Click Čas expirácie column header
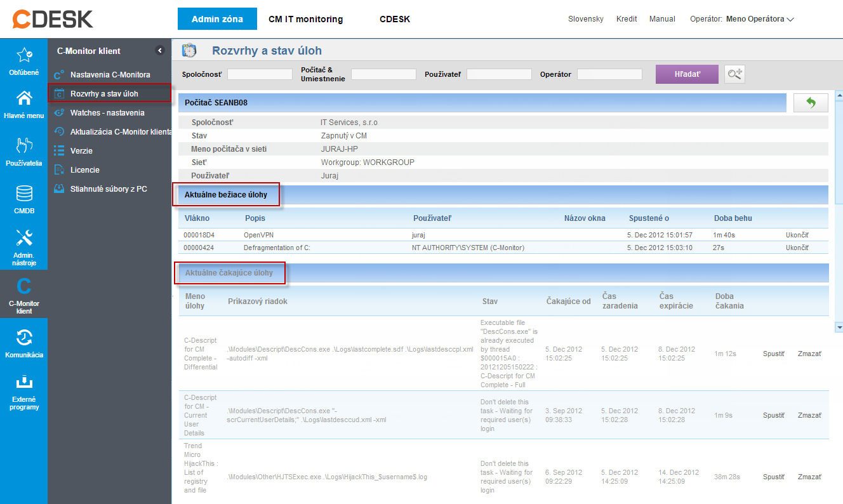The image size is (843, 504). [676, 301]
